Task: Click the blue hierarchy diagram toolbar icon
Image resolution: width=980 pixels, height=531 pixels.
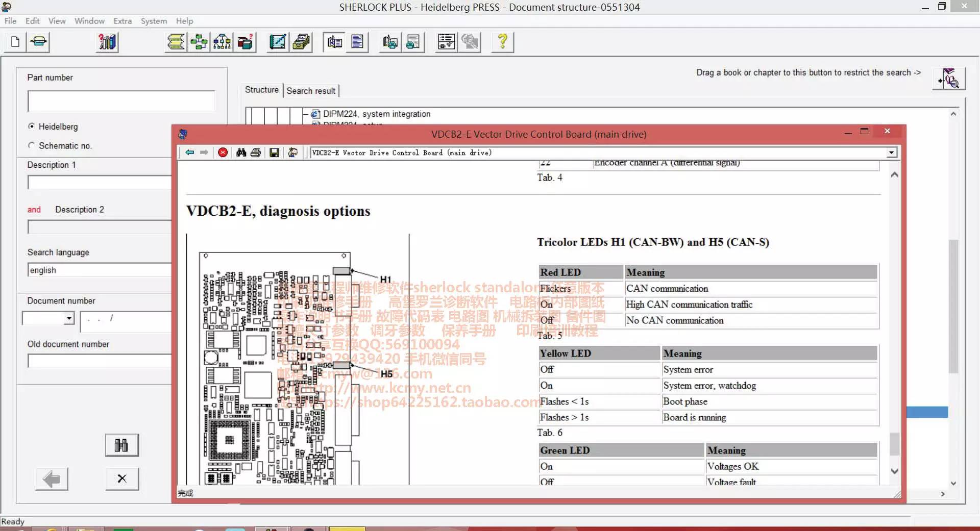Action: click(x=222, y=42)
